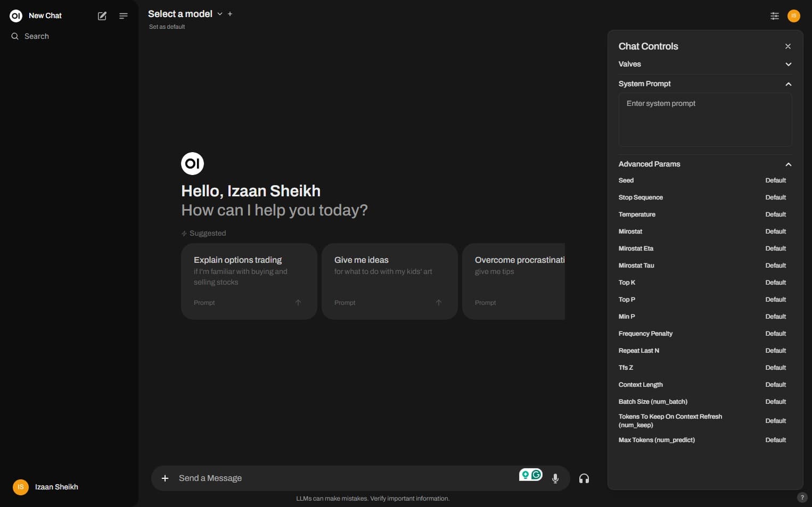This screenshot has width=812, height=507.
Task: Collapse the sidebar with the menu lines icon
Action: click(124, 16)
